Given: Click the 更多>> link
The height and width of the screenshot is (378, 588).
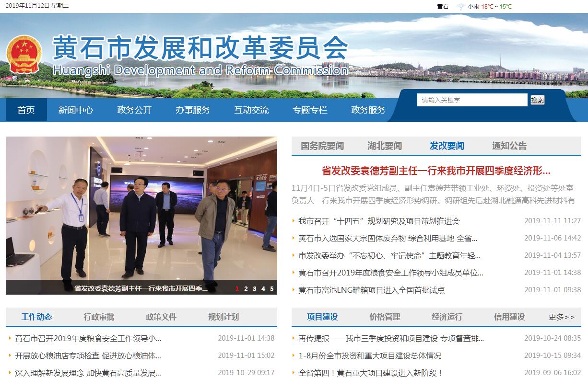Looking at the screenshot, I should click(x=562, y=317).
